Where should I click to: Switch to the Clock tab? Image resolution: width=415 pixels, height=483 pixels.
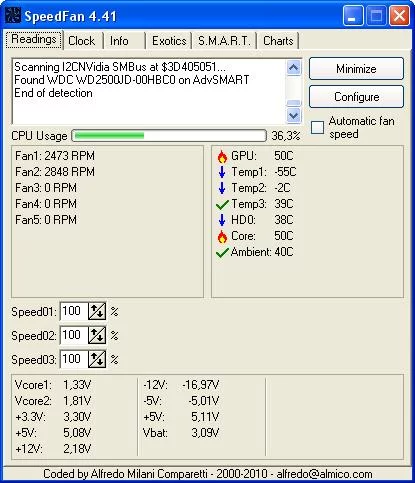82,41
